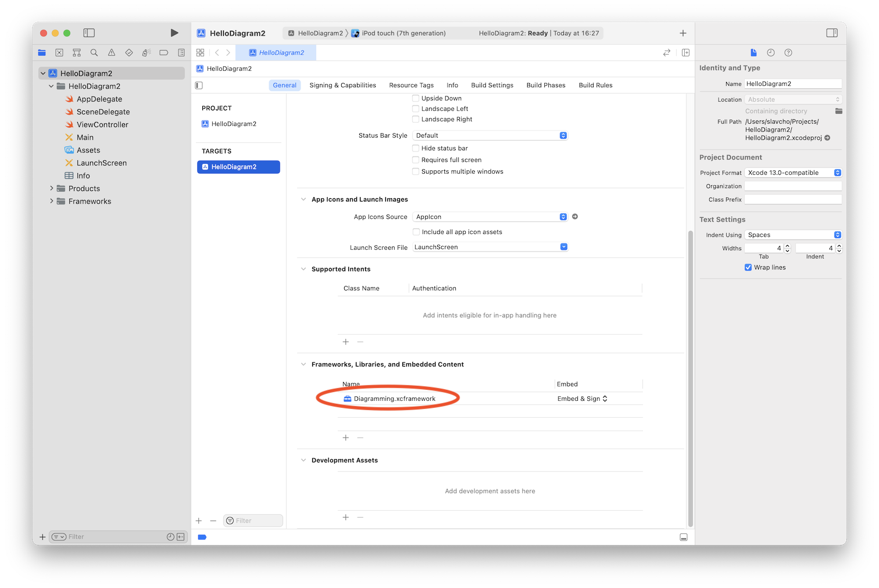Screen dimensions: 879x588
Task: Collapse Supported Intents section
Action: pos(303,269)
